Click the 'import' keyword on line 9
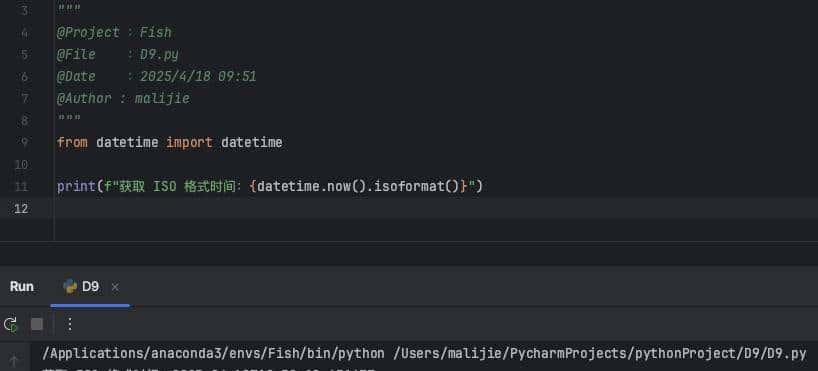This screenshot has height=371, width=818. (x=189, y=142)
